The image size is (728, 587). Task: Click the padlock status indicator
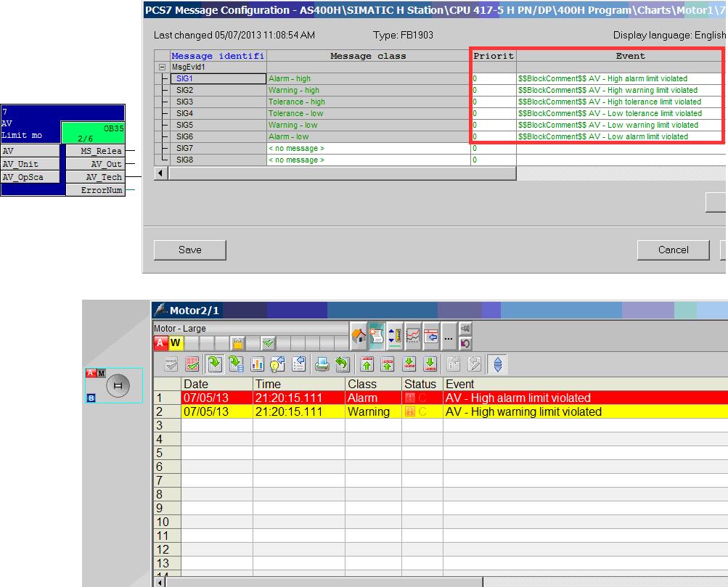tap(238, 343)
